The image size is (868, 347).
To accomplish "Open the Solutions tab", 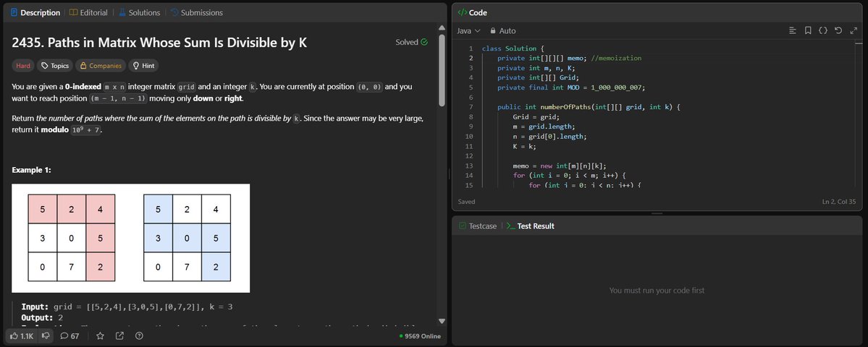I will (139, 13).
